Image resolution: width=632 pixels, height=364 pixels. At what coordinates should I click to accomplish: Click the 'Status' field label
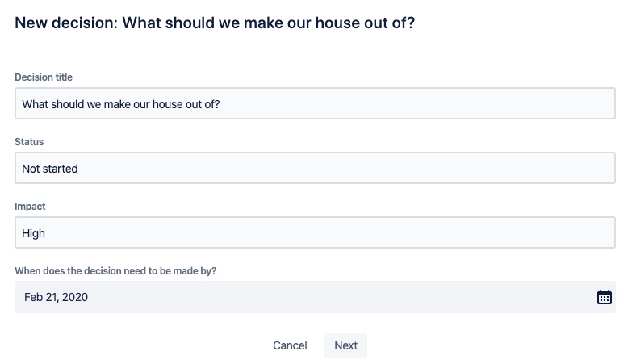(x=29, y=142)
